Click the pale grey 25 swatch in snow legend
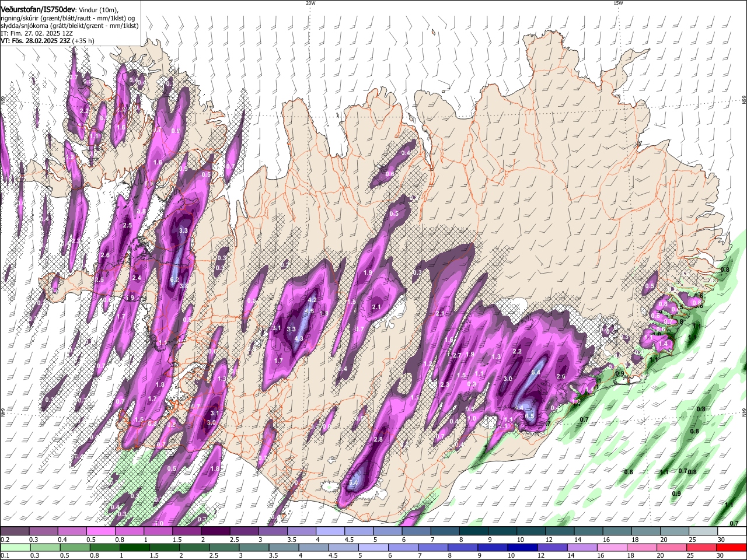 point(702,531)
